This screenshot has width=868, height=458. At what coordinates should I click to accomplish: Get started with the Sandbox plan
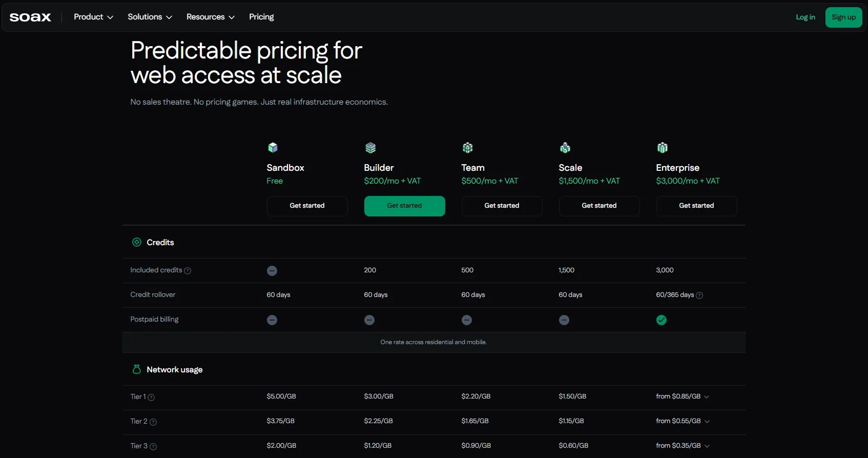click(307, 206)
